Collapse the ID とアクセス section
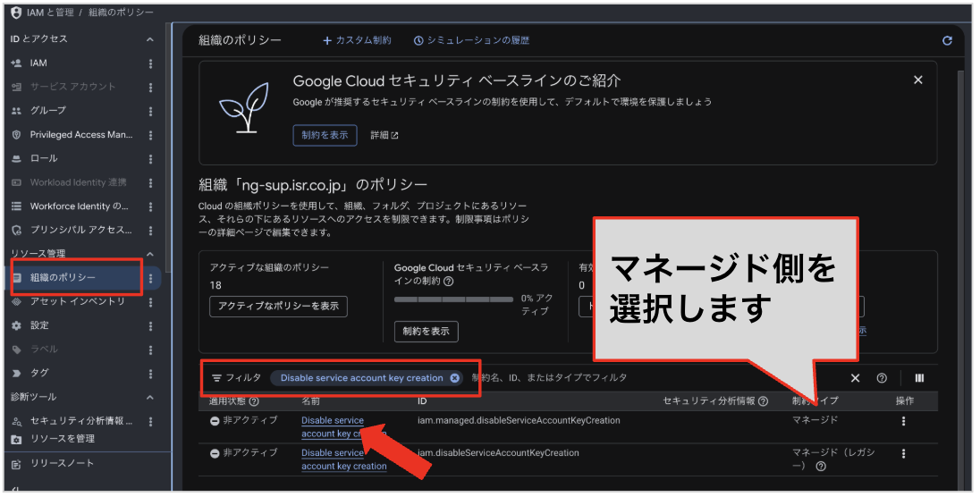Screen dimensions: 980x497 pos(150,39)
